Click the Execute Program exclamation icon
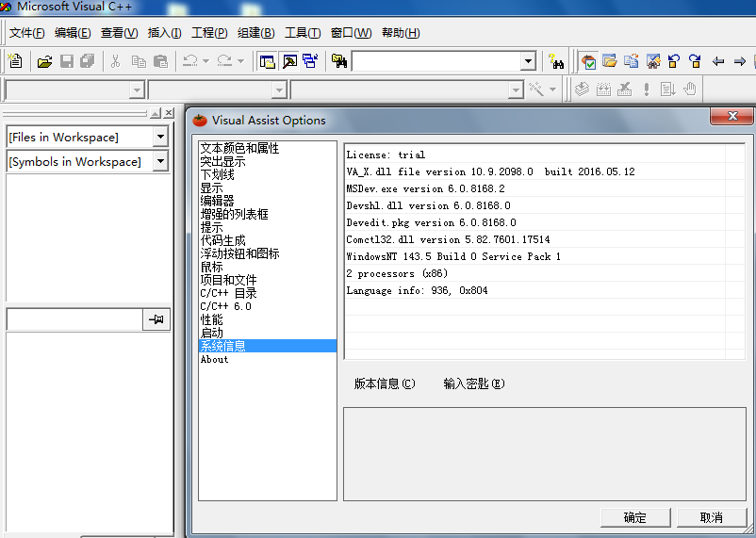This screenshot has width=756, height=538. (x=646, y=90)
